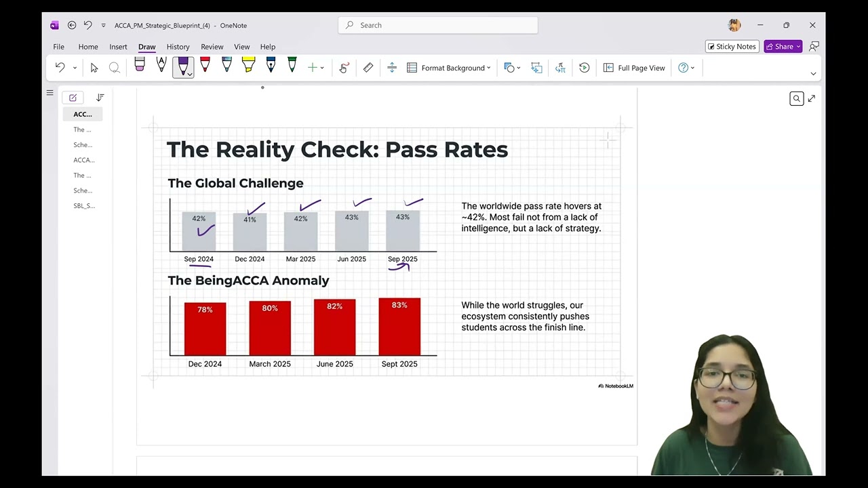Open Sticky Notes
The image size is (868, 488).
[x=732, y=46]
